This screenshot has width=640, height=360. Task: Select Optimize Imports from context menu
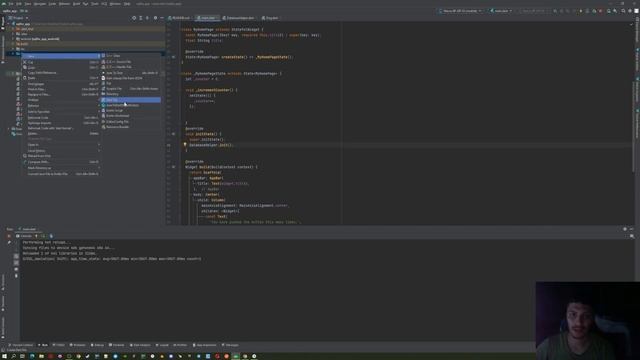pyautogui.click(x=61, y=123)
